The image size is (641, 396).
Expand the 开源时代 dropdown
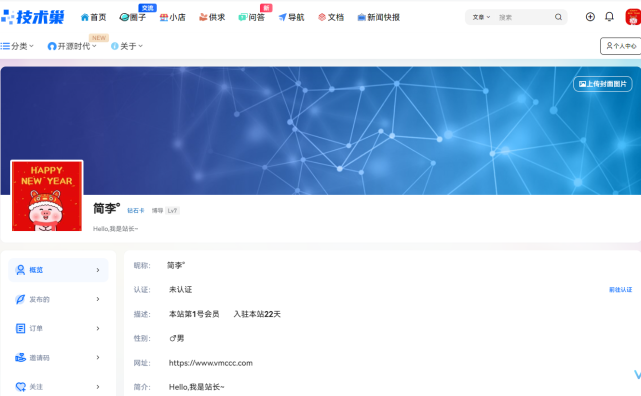[x=72, y=46]
